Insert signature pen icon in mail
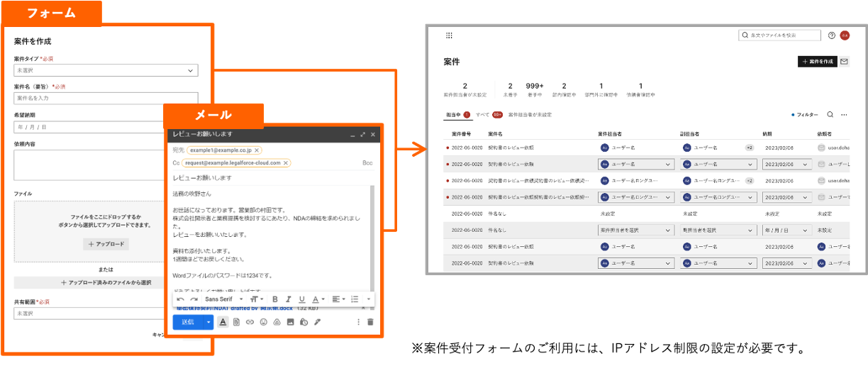The width and height of the screenshot is (868, 366). (317, 322)
